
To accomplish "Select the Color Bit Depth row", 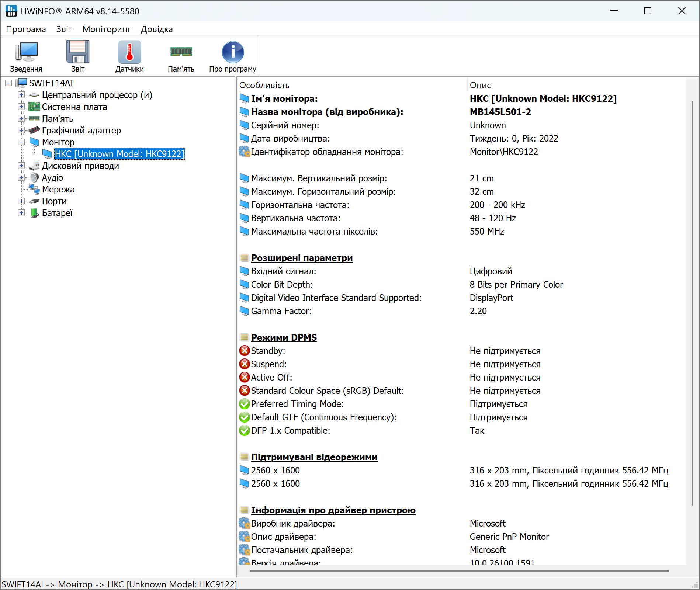I will (x=462, y=285).
